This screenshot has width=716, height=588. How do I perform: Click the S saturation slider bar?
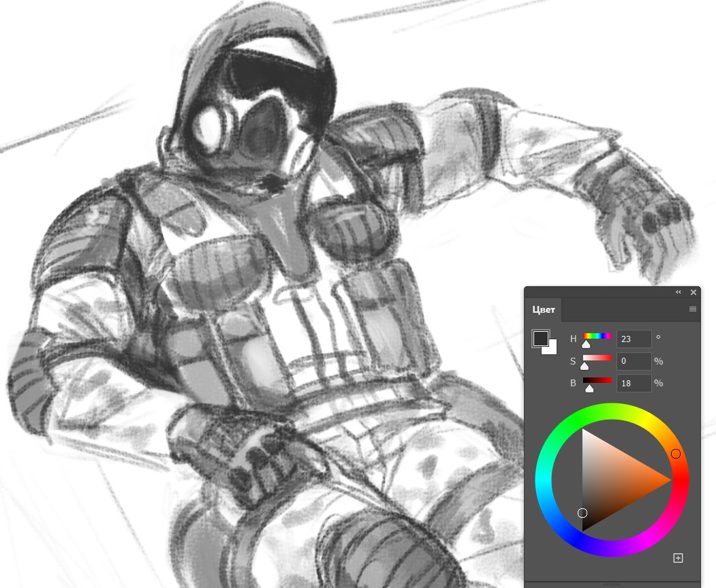[x=597, y=358]
